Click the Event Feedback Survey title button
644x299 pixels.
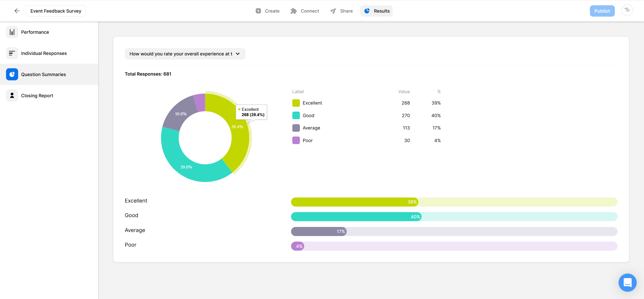(56, 11)
